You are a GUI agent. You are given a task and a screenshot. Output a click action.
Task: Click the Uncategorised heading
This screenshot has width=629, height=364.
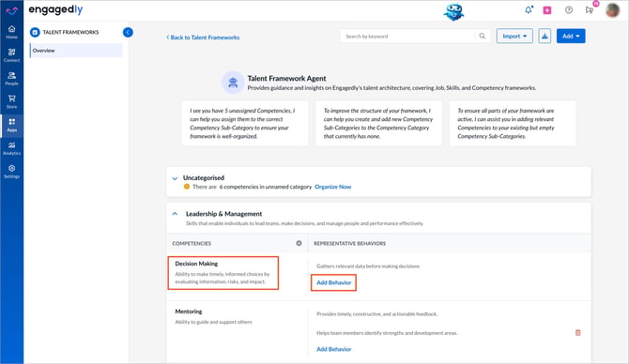(x=204, y=177)
